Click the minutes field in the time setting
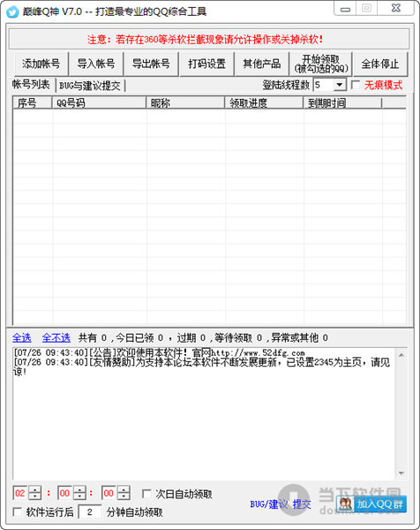The width and height of the screenshot is (420, 530). (x=64, y=493)
